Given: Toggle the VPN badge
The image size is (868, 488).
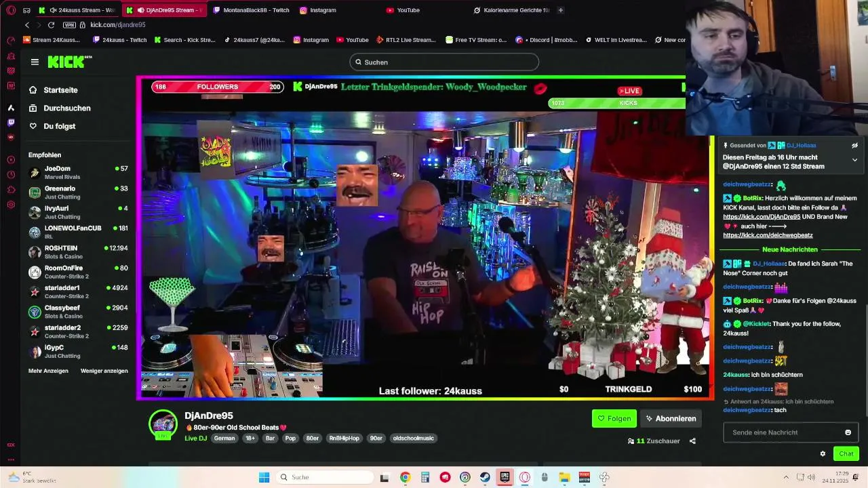Looking at the screenshot, I should pyautogui.click(x=68, y=25).
